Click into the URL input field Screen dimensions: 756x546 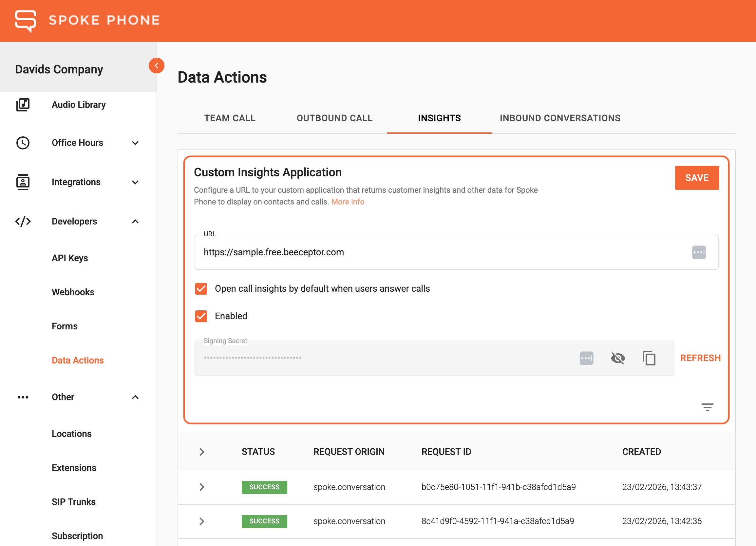coord(456,252)
